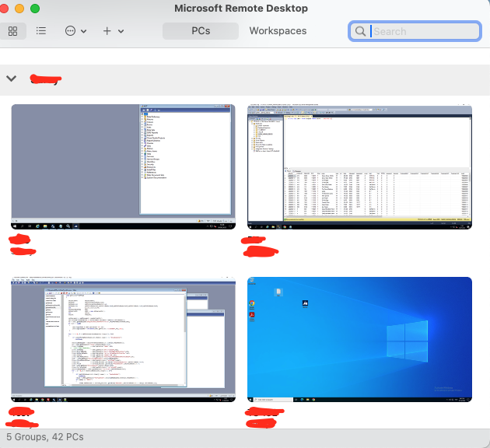Switch to the Workspaces tab
The image size is (490, 448).
(x=278, y=31)
